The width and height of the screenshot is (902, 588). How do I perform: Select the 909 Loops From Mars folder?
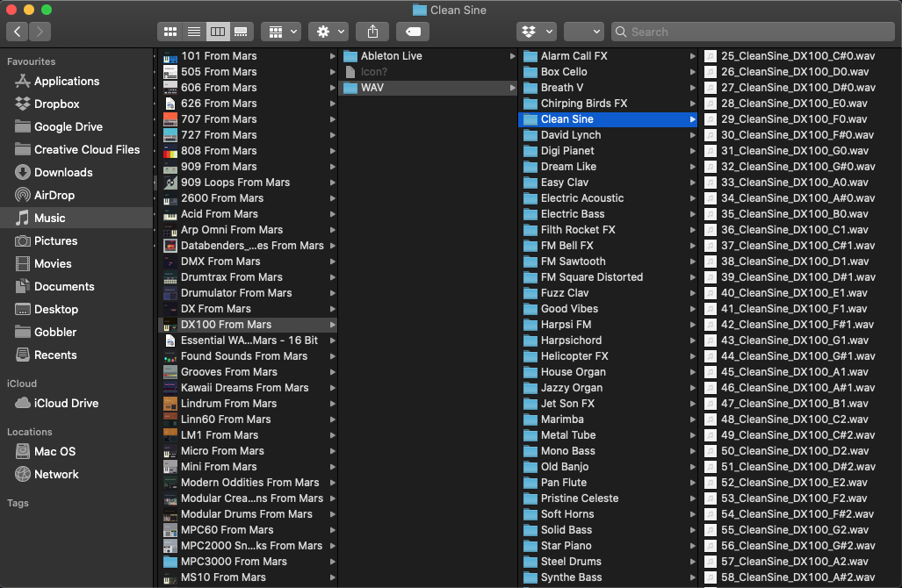click(248, 183)
